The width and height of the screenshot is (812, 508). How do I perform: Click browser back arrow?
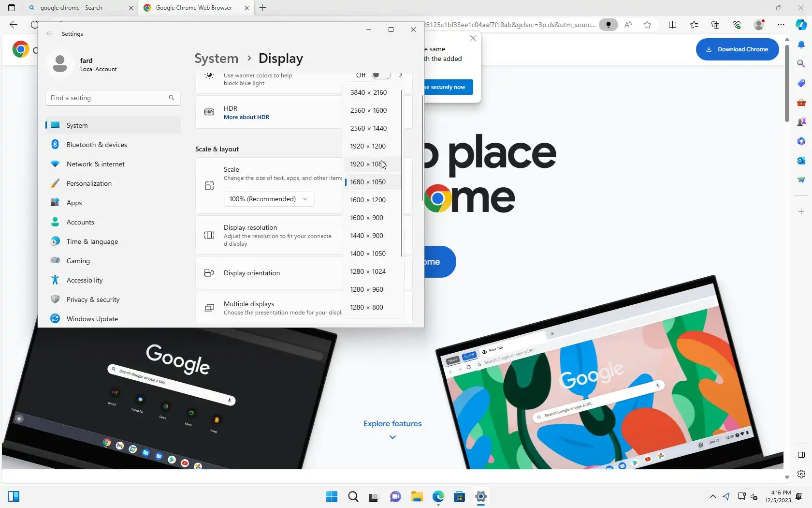14,25
